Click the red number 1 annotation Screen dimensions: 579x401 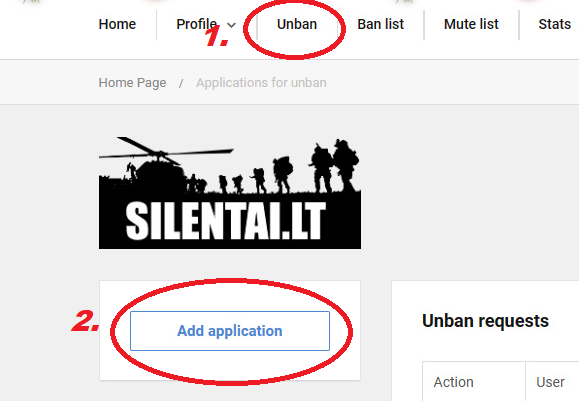[x=216, y=36]
